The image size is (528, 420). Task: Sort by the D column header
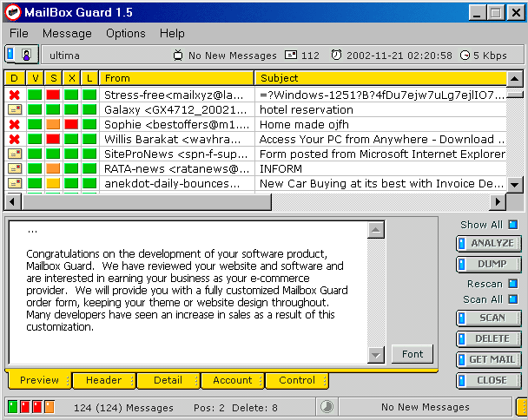(15, 78)
